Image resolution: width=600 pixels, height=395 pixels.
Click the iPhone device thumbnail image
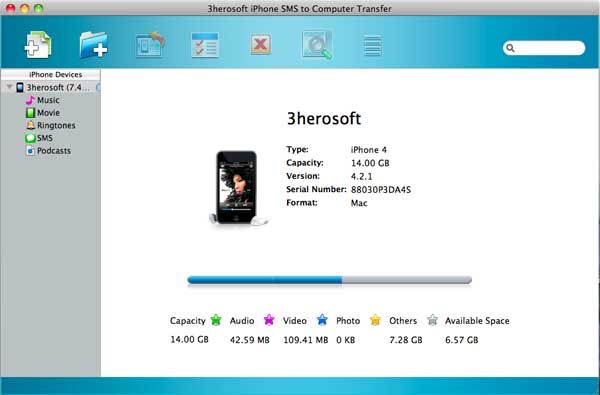click(x=238, y=188)
